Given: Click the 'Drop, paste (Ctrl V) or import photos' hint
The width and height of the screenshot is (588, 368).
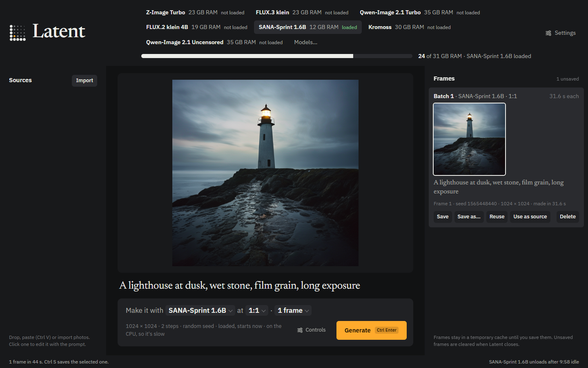Looking at the screenshot, I should [x=49, y=341].
